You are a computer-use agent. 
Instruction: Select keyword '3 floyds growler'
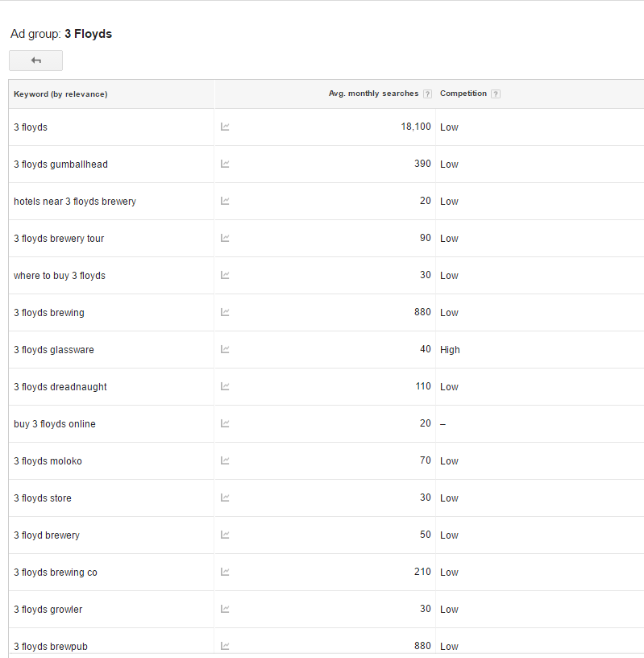pyautogui.click(x=48, y=610)
